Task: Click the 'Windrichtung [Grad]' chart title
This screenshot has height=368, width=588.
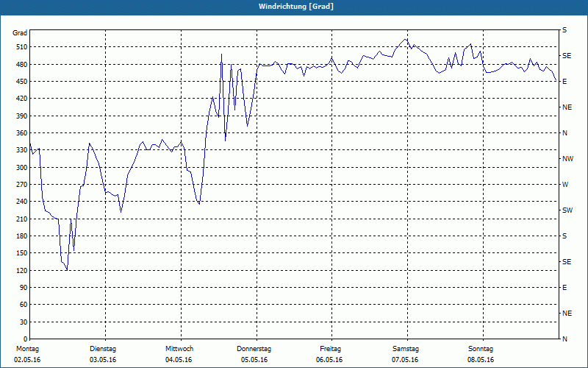Action: coord(296,7)
